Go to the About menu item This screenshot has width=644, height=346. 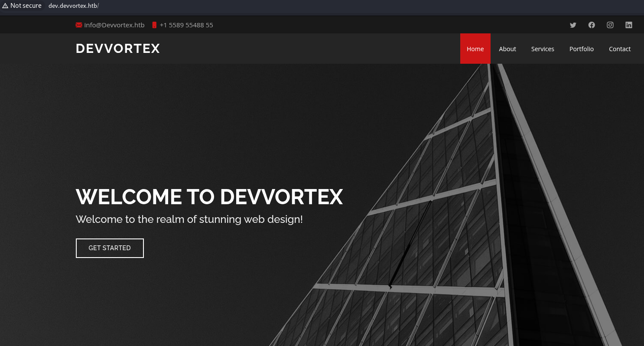pyautogui.click(x=507, y=49)
